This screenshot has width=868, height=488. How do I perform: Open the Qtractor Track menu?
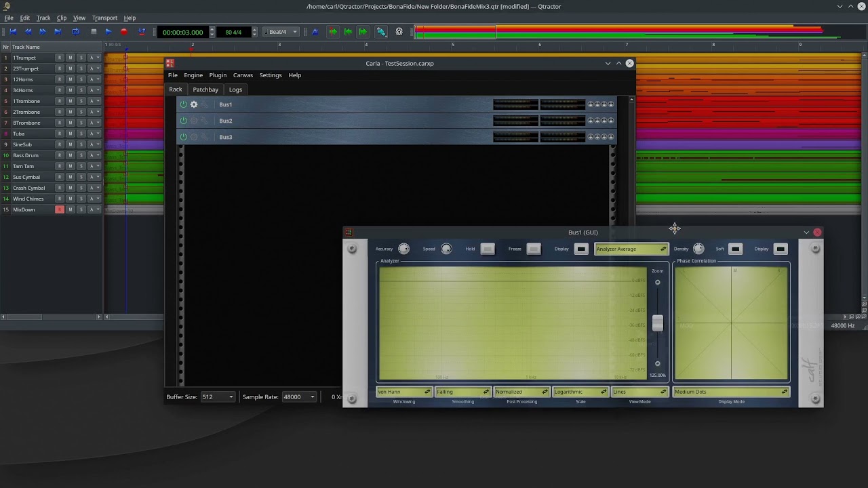point(43,18)
